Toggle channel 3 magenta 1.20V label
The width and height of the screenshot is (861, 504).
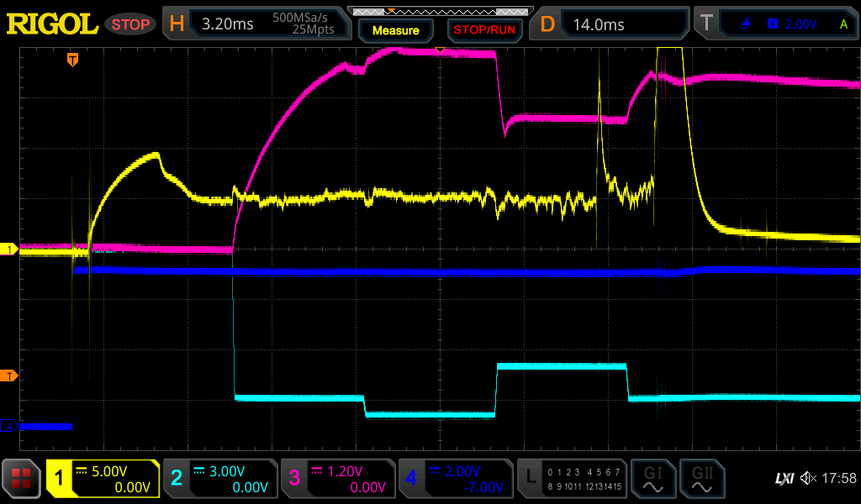click(x=338, y=479)
